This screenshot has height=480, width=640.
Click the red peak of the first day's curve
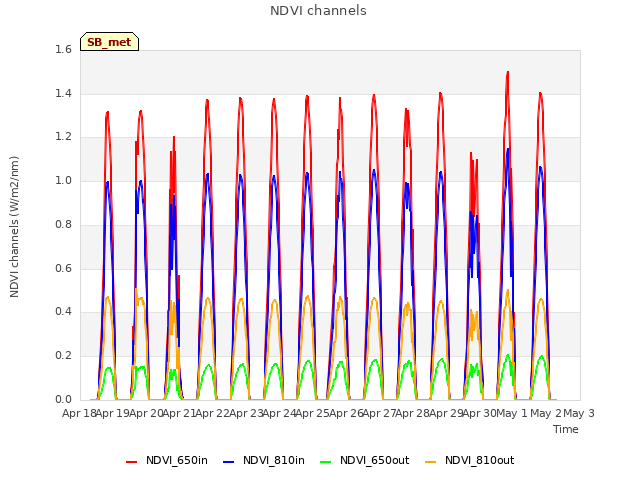(x=107, y=112)
